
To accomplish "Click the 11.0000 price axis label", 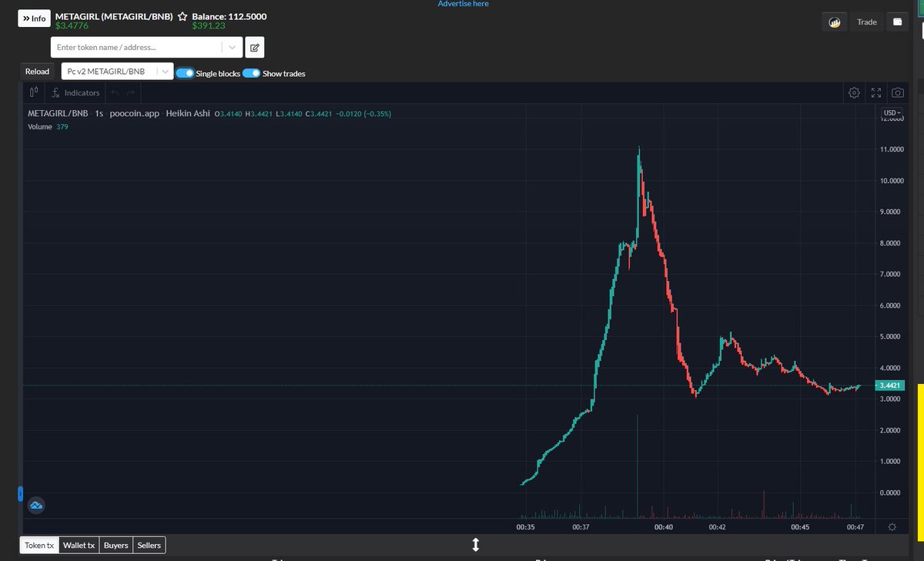I will tap(892, 149).
